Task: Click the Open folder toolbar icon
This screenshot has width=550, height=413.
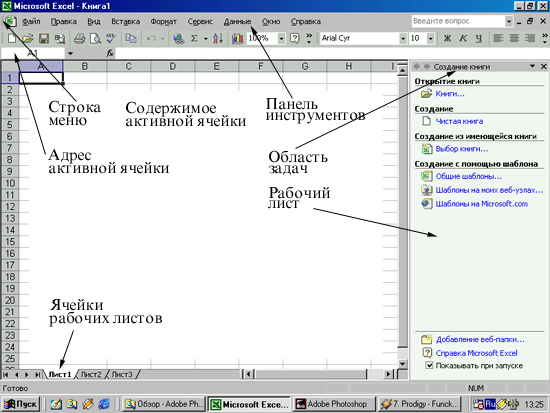Action: tap(28, 38)
